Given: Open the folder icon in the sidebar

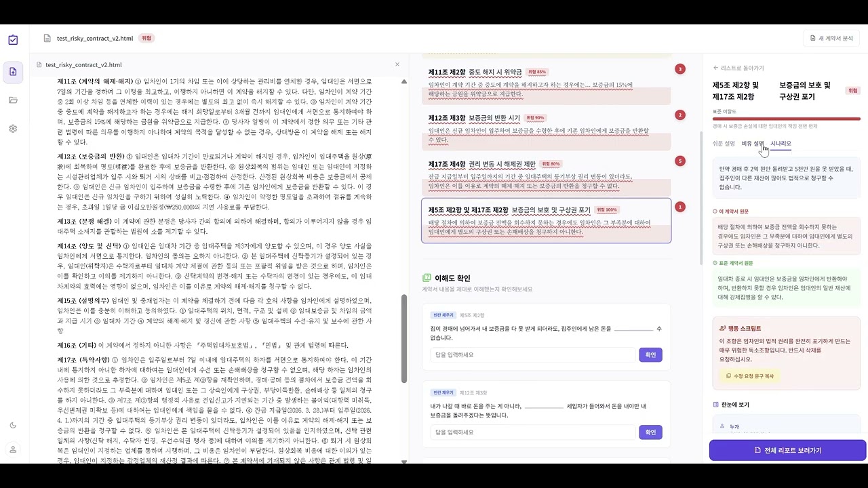Looking at the screenshot, I should pyautogui.click(x=13, y=100).
